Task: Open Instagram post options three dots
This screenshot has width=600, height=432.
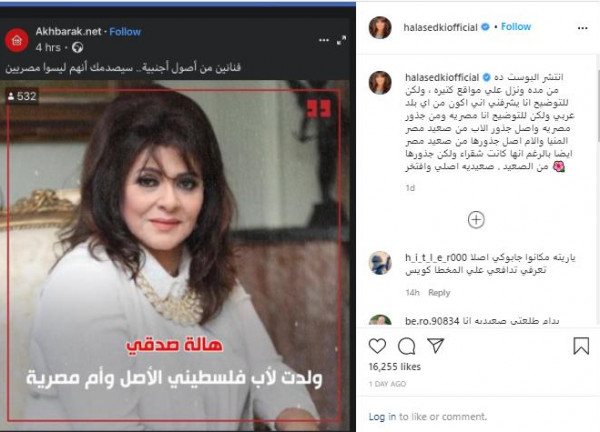Action: tap(582, 28)
